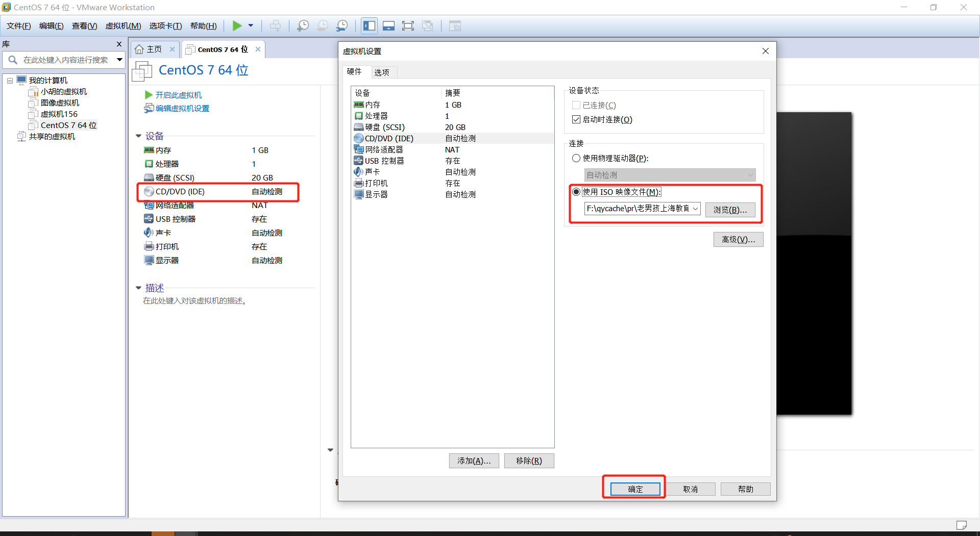Collapse the 设备 section

click(x=138, y=136)
